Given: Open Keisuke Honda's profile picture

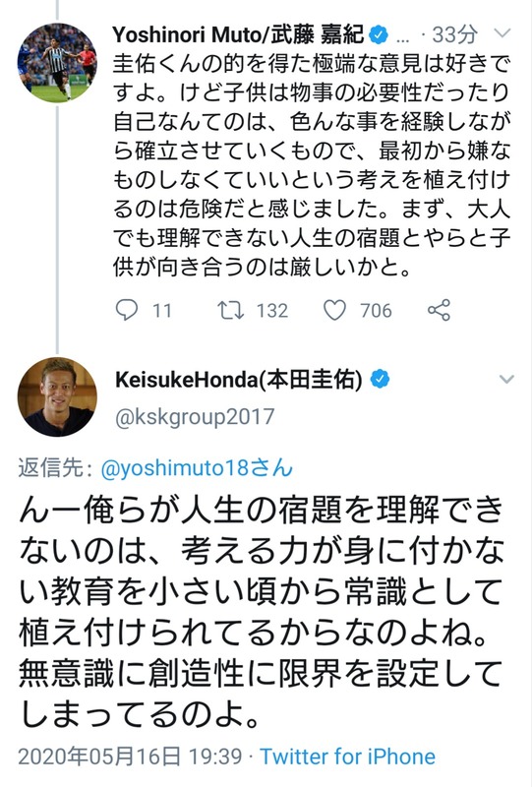Looking at the screenshot, I should click(x=57, y=396).
